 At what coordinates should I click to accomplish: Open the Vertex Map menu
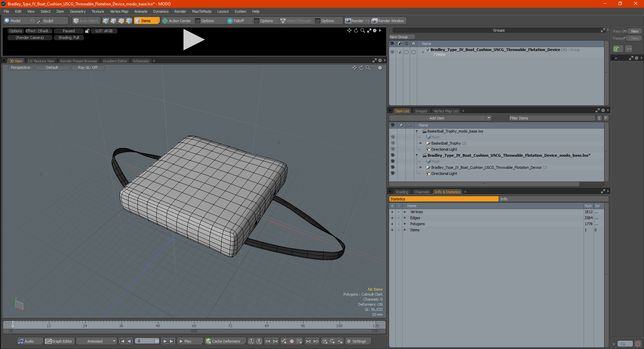tap(119, 11)
